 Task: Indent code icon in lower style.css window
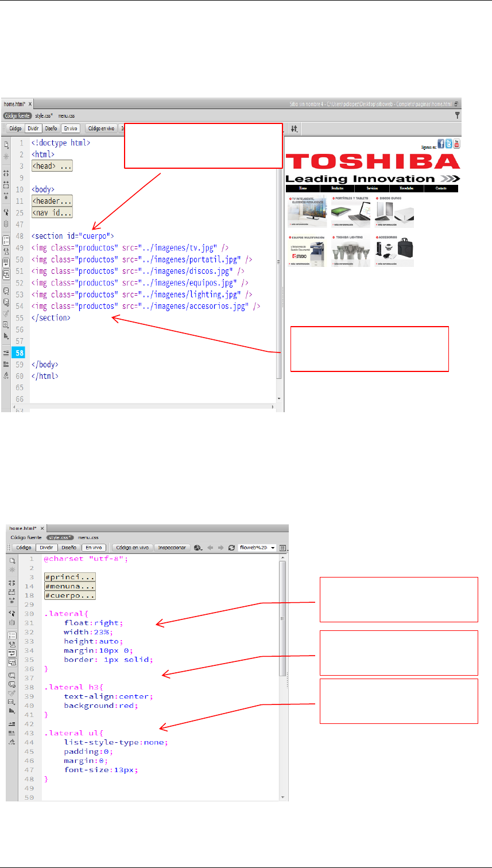pos(12,724)
